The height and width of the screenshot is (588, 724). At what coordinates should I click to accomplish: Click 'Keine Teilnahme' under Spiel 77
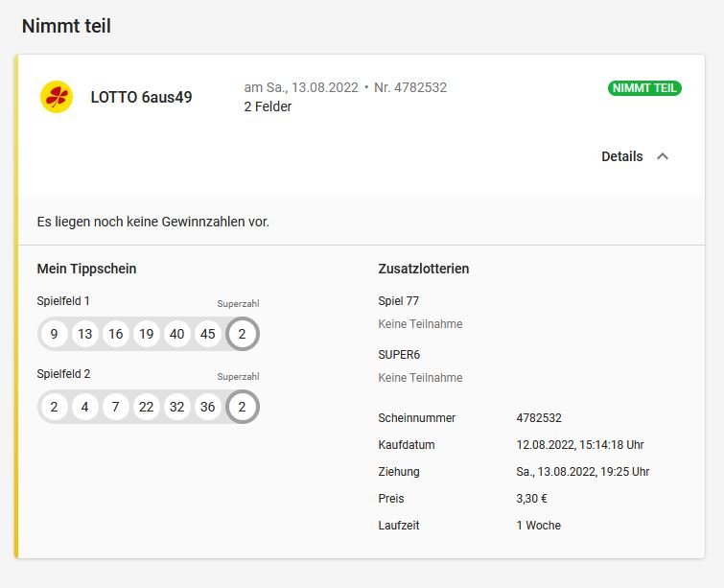pyautogui.click(x=420, y=324)
